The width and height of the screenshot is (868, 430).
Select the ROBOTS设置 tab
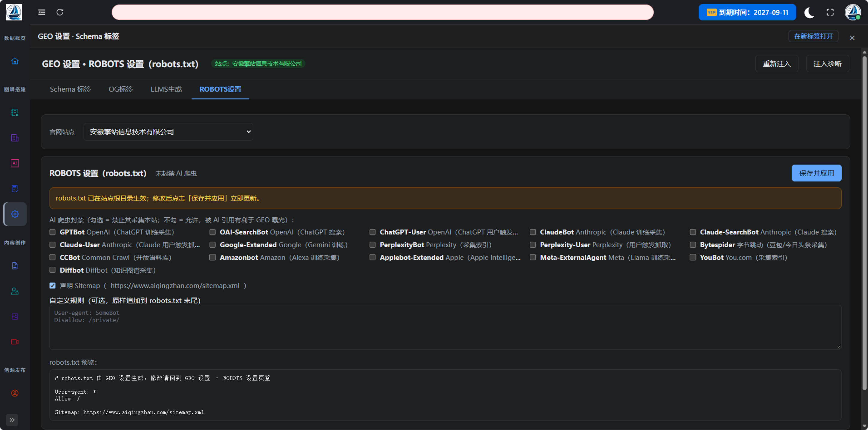point(221,89)
